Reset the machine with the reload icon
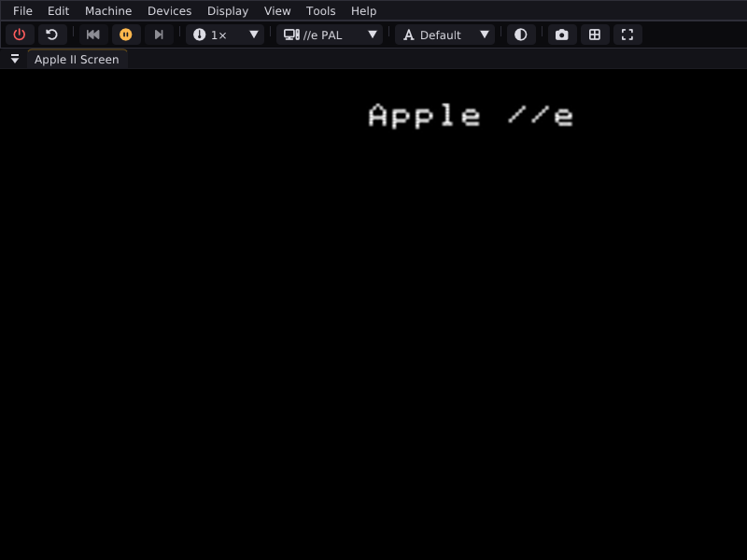 52,35
